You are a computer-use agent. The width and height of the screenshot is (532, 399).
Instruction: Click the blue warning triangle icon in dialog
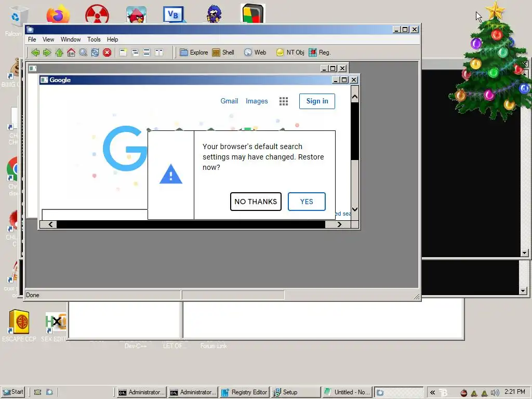tap(171, 174)
